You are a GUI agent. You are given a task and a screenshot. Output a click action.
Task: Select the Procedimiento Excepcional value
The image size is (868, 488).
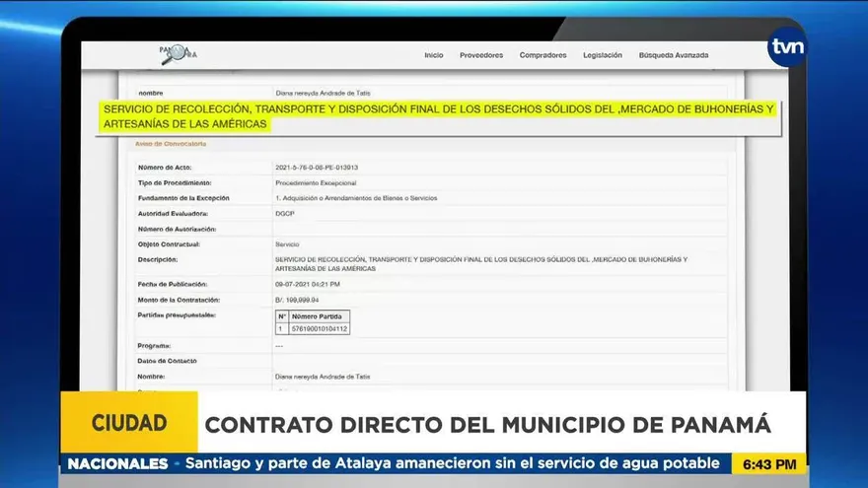316,182
